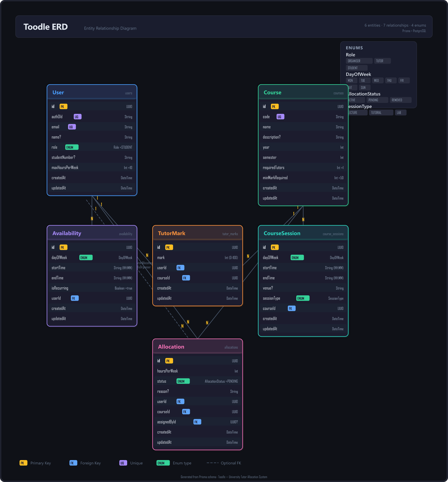Click the ENUM badge on CourseSession dayOfWeek row
The width and height of the screenshot is (448, 482).
point(297,258)
